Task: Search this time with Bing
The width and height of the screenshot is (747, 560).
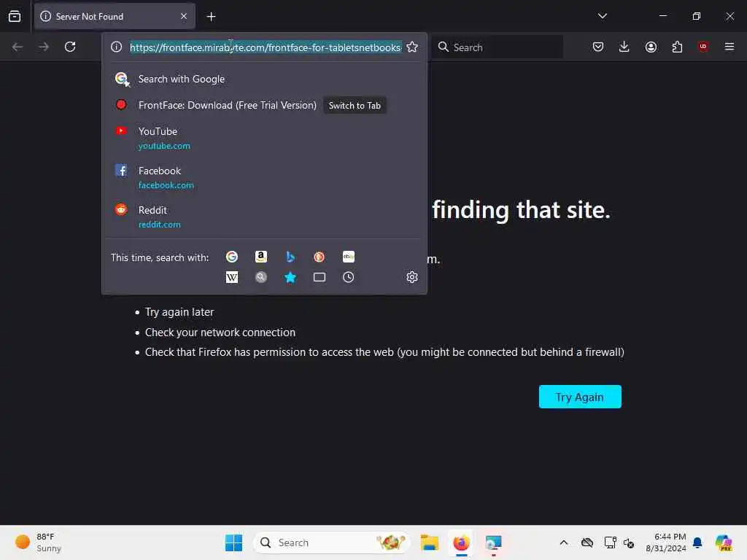Action: pos(290,257)
